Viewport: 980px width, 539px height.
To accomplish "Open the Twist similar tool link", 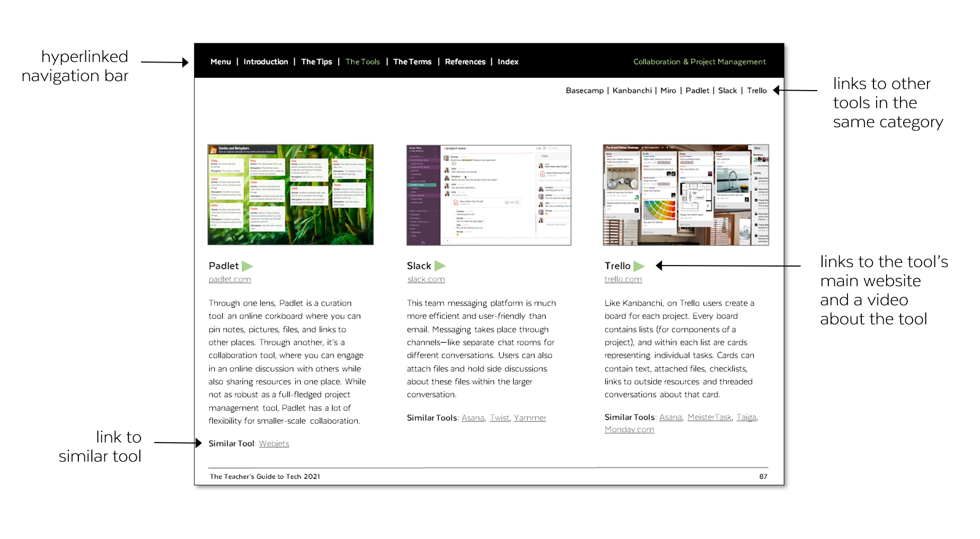I will click(499, 418).
